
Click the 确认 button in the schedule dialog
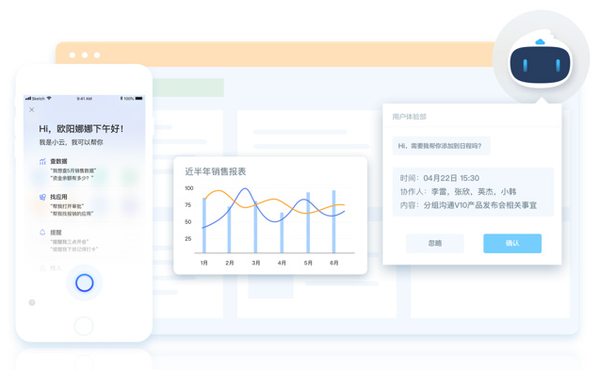[512, 243]
